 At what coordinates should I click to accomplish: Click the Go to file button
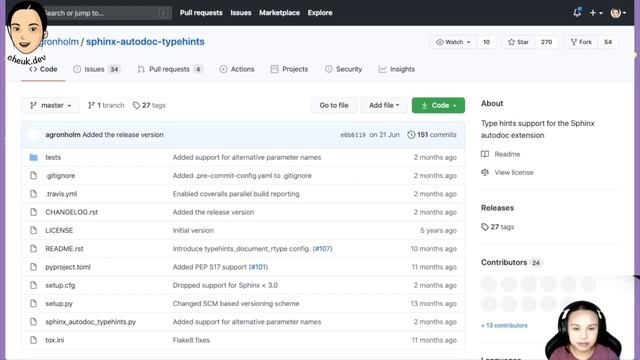tap(334, 105)
